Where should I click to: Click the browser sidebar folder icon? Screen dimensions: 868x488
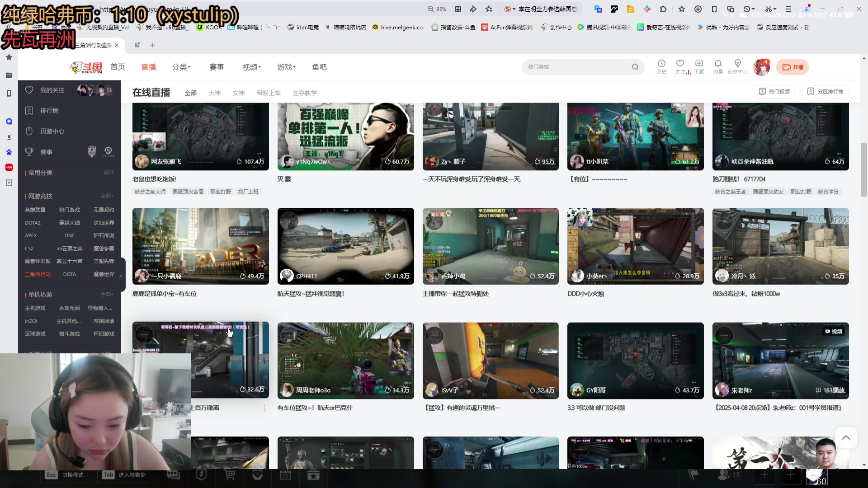pos(9,75)
